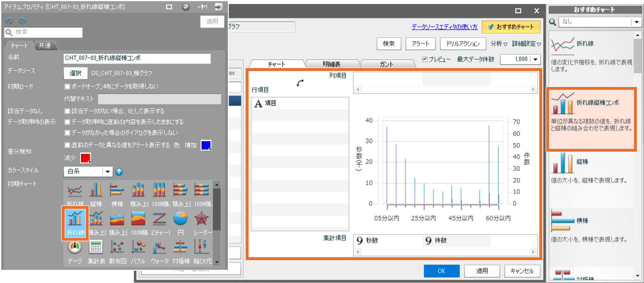
Task: Toggle データ取得時に直前の内容を表示したままにする checkbox
Action: click(67, 122)
